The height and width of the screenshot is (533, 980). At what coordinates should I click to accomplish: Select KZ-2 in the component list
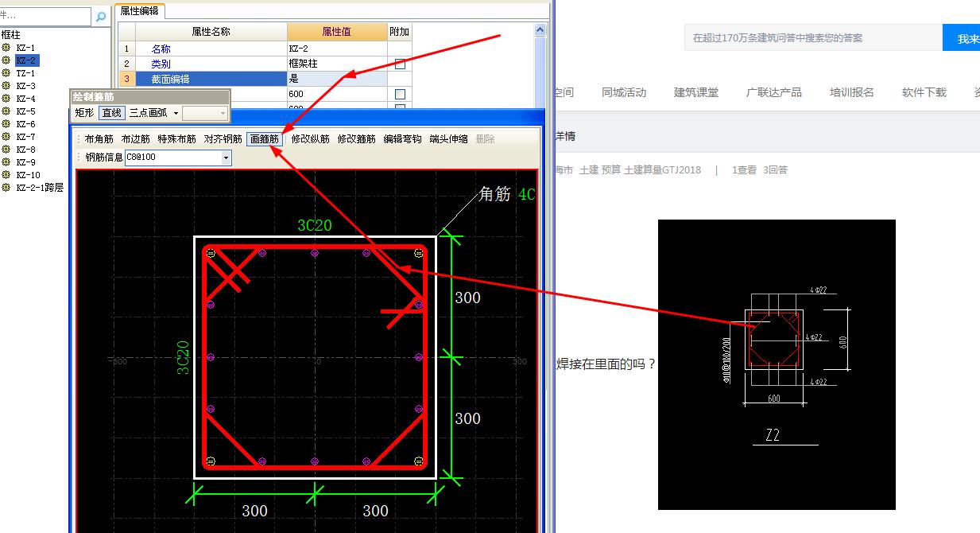pyautogui.click(x=26, y=60)
